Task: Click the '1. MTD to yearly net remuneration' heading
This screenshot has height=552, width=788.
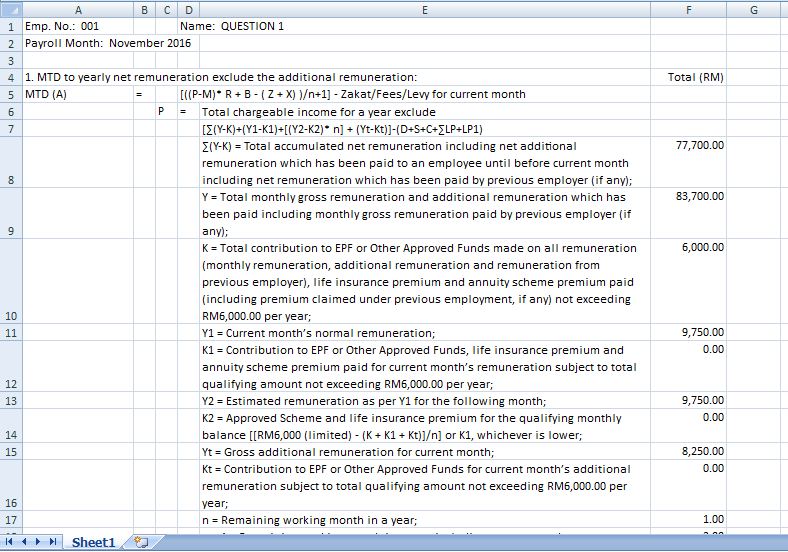Action: click(x=221, y=77)
